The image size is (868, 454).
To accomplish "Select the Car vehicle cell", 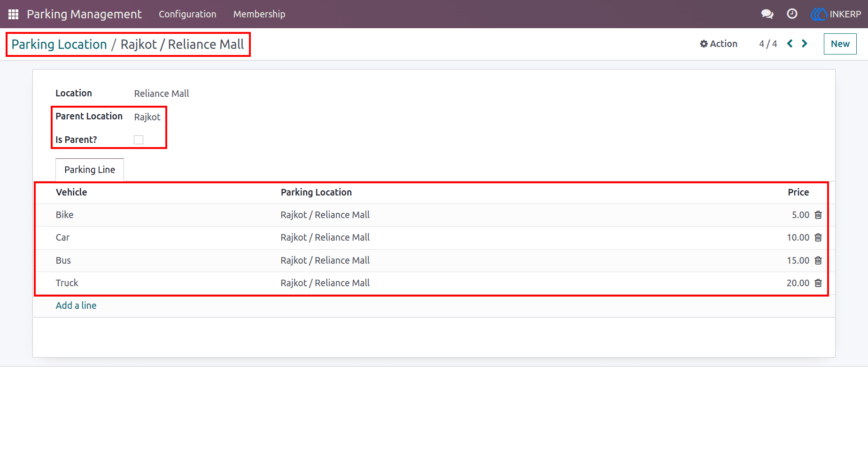I will click(62, 237).
